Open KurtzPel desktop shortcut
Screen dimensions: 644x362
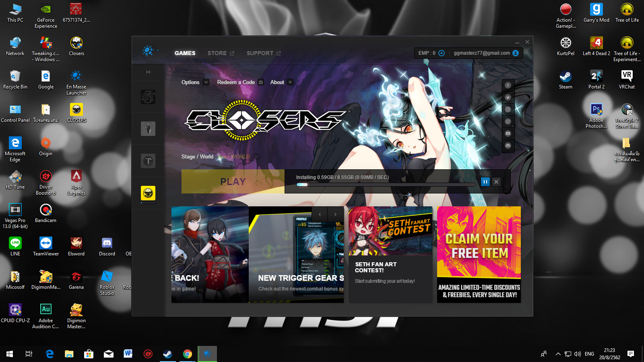pos(566,46)
